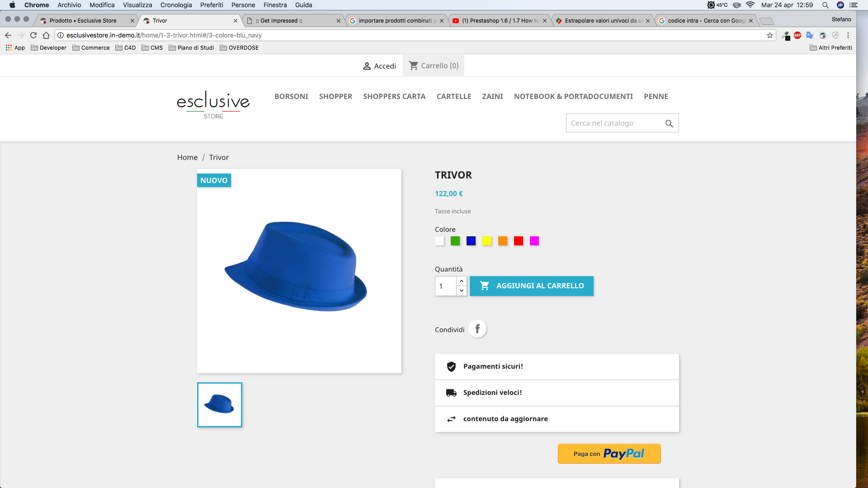The image size is (868, 488).
Task: Go to the browser home page
Action: coord(46,35)
